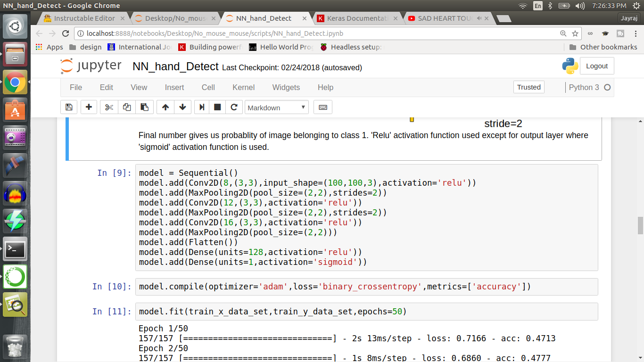Open the Bluetooth indicator menu

click(550, 6)
